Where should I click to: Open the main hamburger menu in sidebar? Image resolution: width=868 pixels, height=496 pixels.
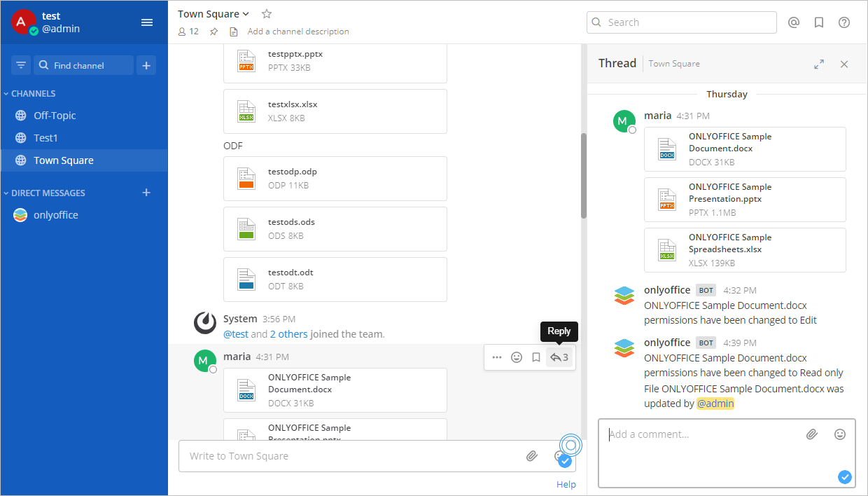tap(147, 22)
